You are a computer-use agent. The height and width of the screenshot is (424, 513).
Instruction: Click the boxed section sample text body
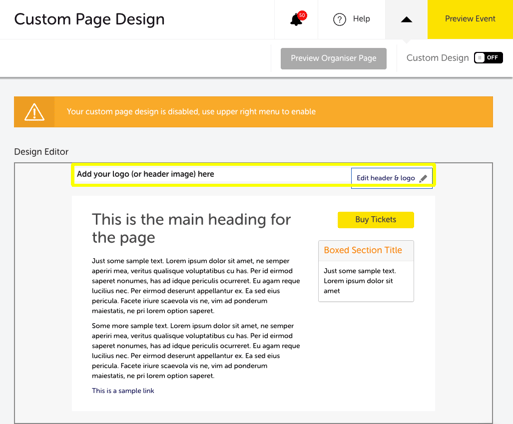(x=360, y=281)
